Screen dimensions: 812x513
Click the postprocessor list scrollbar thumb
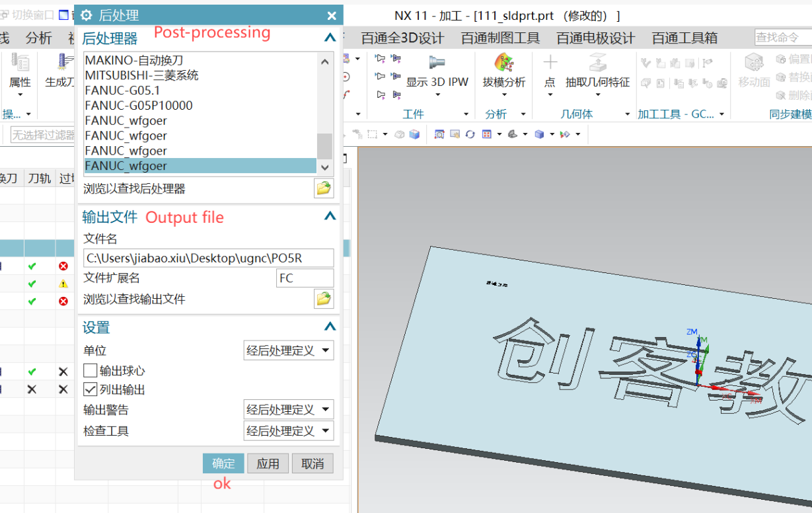(324, 145)
